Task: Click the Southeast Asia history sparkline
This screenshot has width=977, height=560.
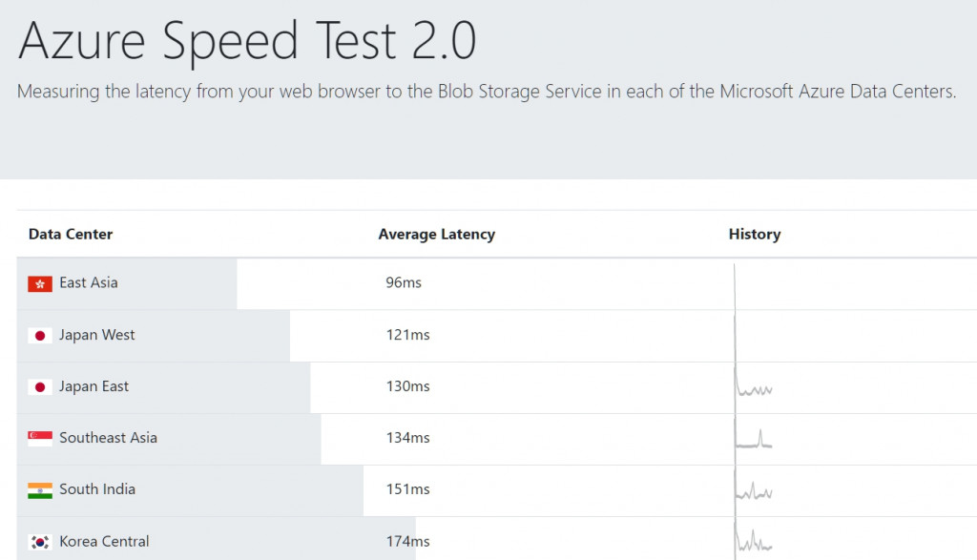Action: pyautogui.click(x=754, y=439)
